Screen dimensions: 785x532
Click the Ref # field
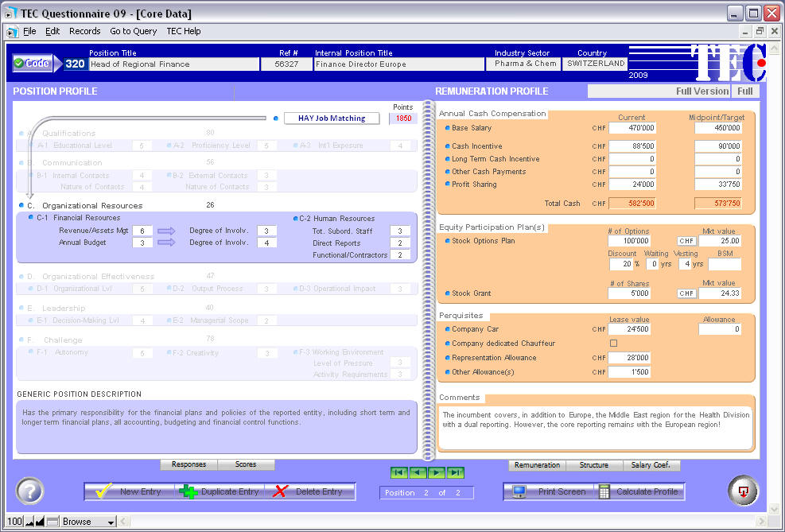pyautogui.click(x=286, y=64)
